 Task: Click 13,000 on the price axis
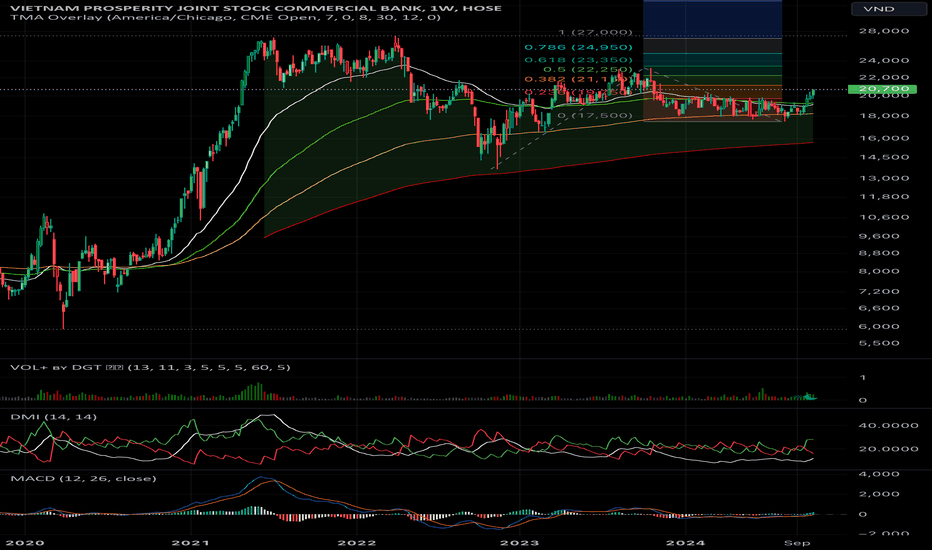884,178
